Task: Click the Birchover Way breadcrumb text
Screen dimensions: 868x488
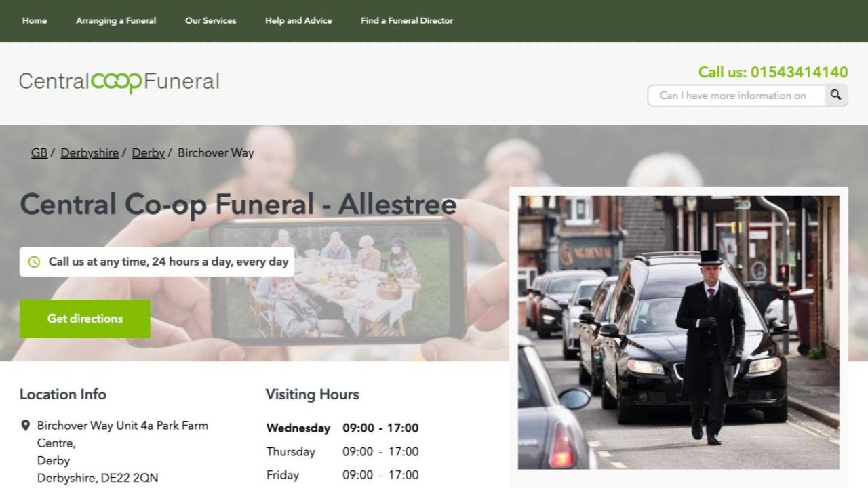Action: pos(216,153)
